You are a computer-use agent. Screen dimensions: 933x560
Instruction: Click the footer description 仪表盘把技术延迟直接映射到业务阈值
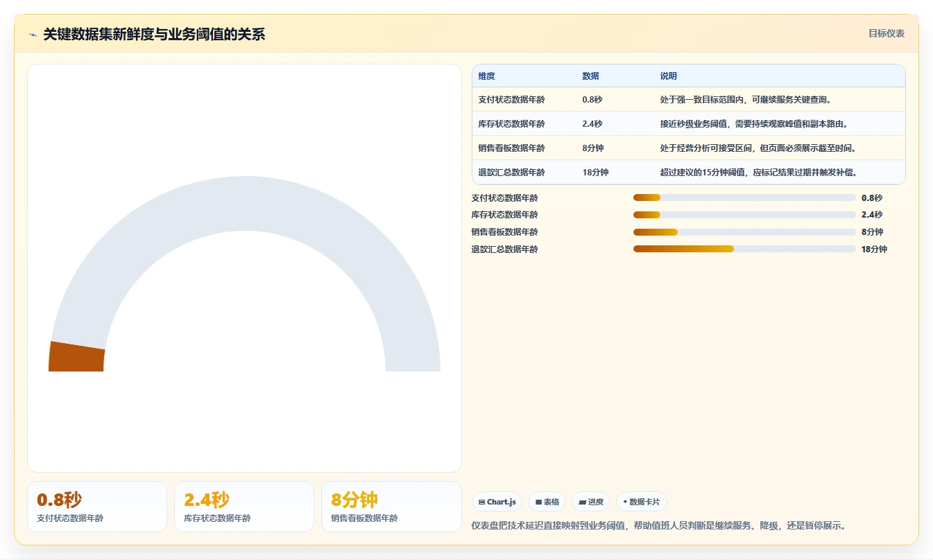click(659, 526)
